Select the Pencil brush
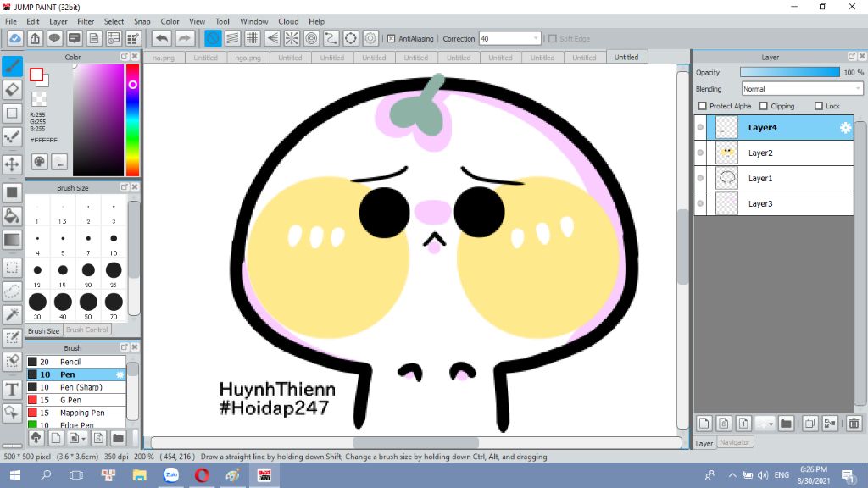This screenshot has height=488, width=868. [76, 362]
